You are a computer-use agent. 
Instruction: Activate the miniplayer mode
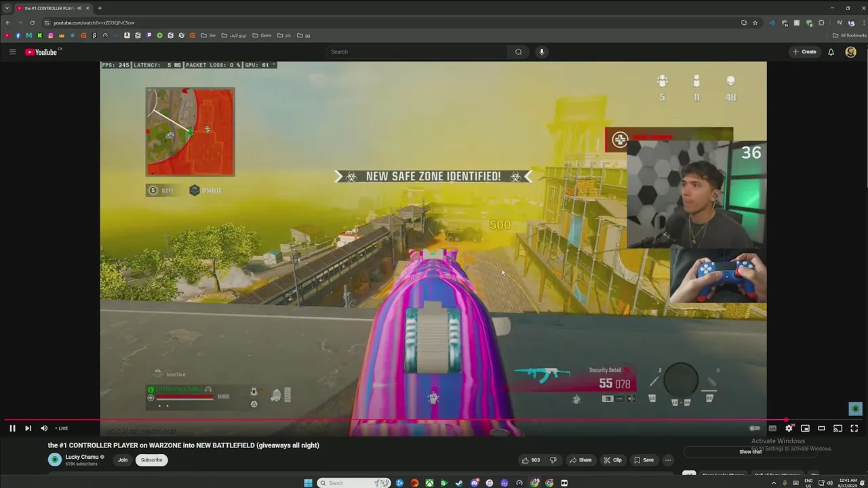pos(805,428)
